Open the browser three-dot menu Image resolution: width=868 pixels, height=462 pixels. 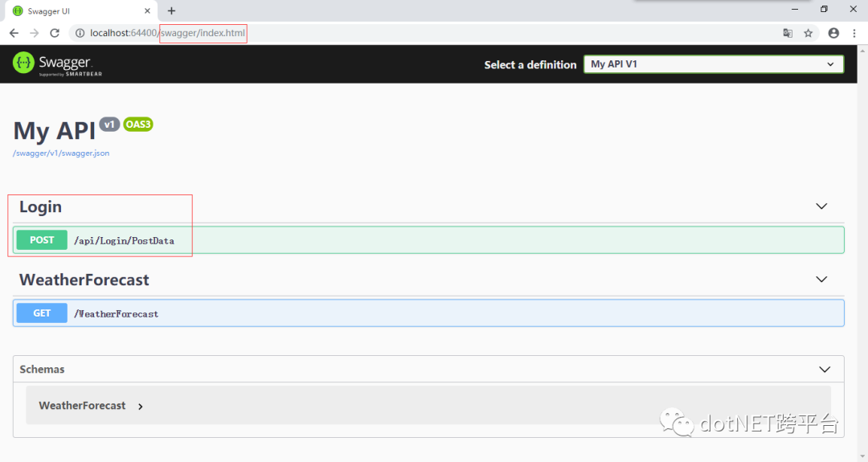point(854,33)
